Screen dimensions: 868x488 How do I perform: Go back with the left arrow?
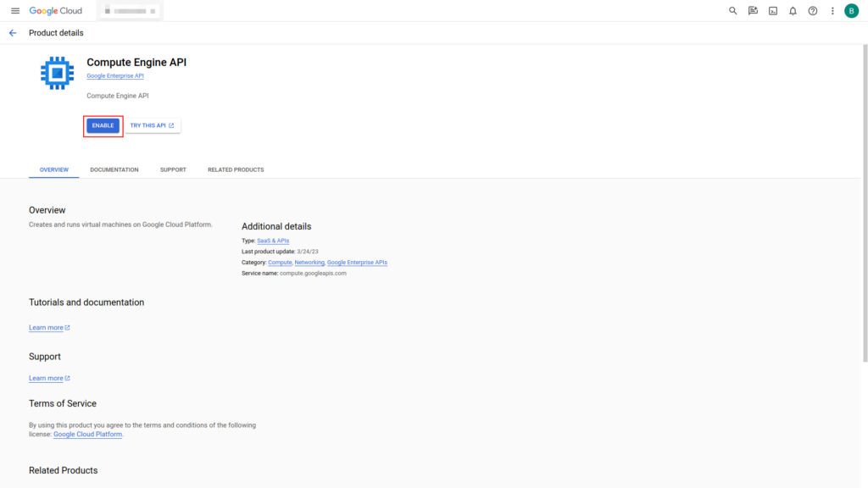[13, 33]
